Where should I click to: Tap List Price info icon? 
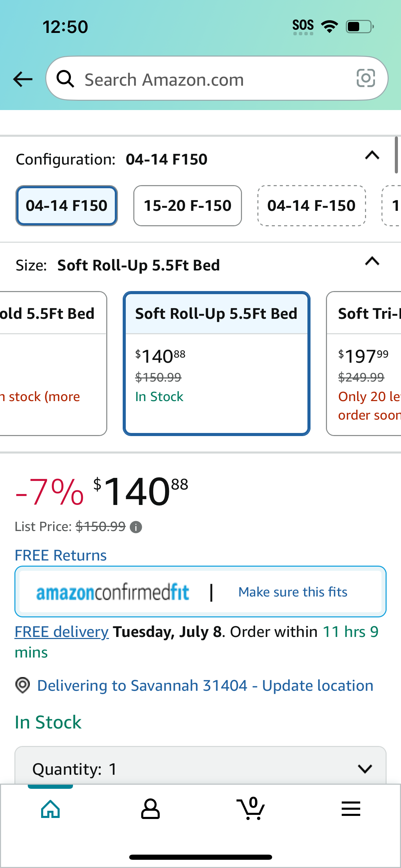pyautogui.click(x=136, y=527)
